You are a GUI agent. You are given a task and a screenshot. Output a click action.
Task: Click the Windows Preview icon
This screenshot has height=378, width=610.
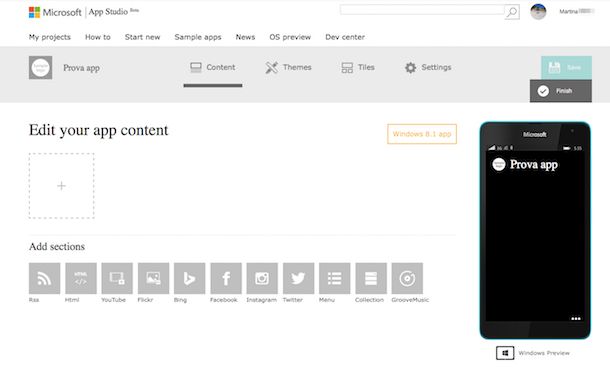pyautogui.click(x=505, y=353)
